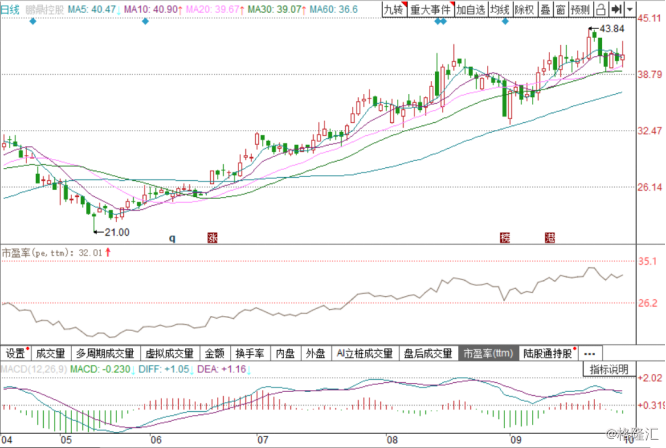666x448 pixels.
Task: Toggle the lock icon in chart toolbar
Action: coord(600,9)
